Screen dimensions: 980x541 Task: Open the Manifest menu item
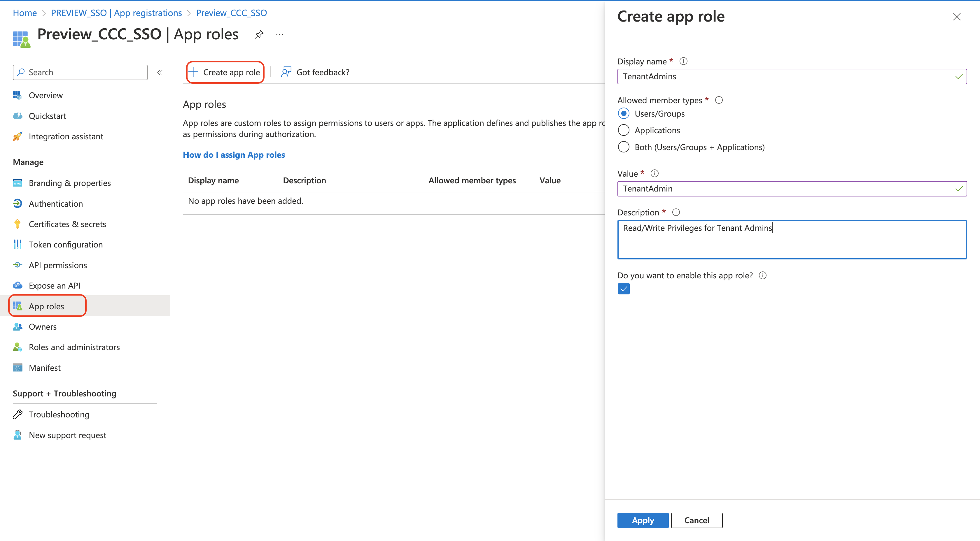click(45, 368)
